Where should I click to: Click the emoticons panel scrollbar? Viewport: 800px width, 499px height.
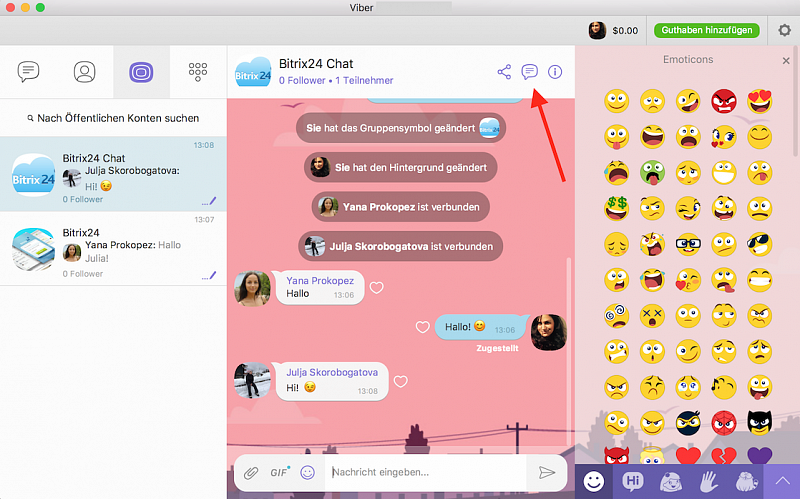coord(795,101)
